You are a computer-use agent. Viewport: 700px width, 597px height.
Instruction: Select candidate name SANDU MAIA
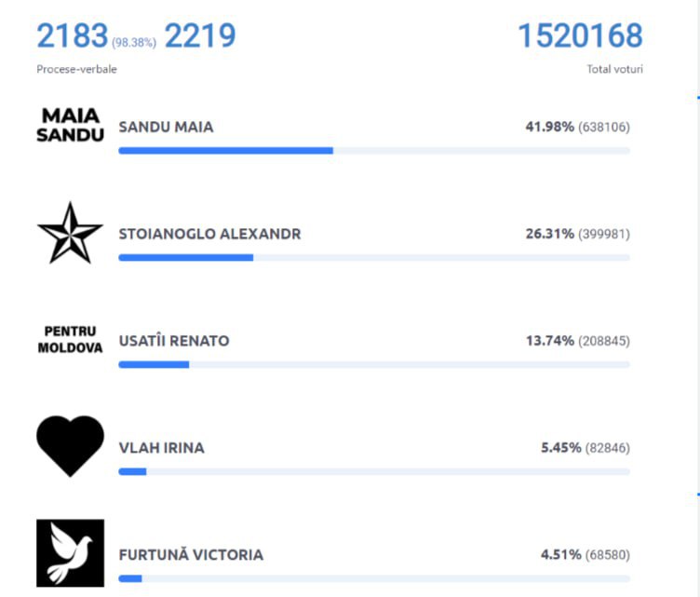click(x=166, y=128)
